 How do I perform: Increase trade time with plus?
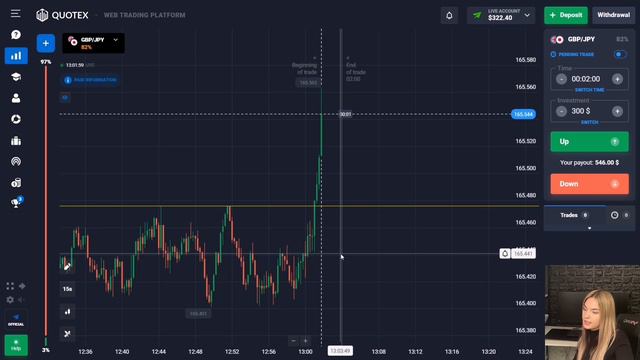617,79
